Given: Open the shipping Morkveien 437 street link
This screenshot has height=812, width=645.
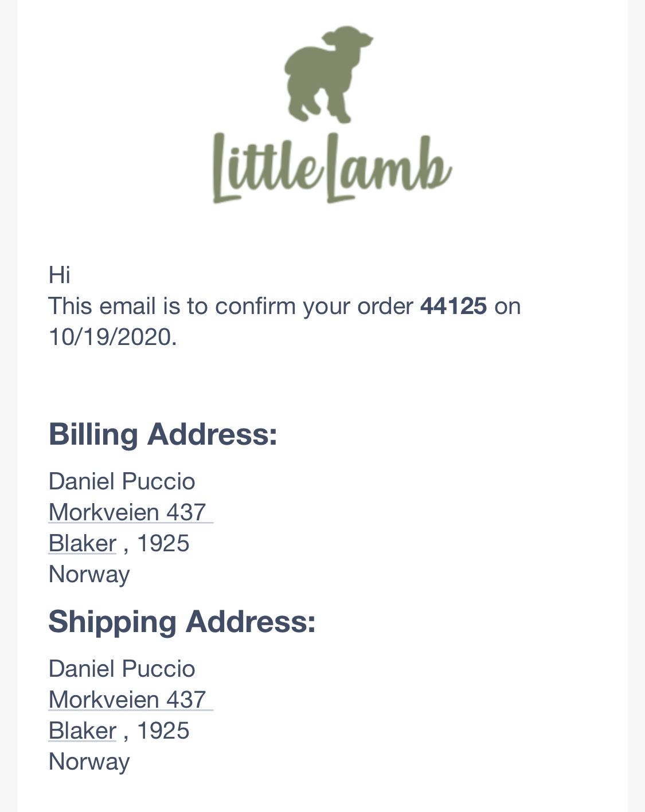Looking at the screenshot, I should coord(131,700).
